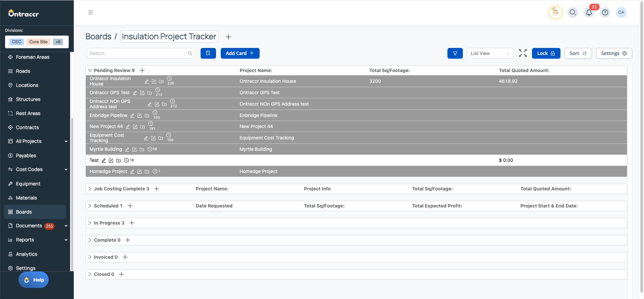The width and height of the screenshot is (644, 299).
Task: Open the assistant icon in the top bar
Action: click(x=555, y=12)
